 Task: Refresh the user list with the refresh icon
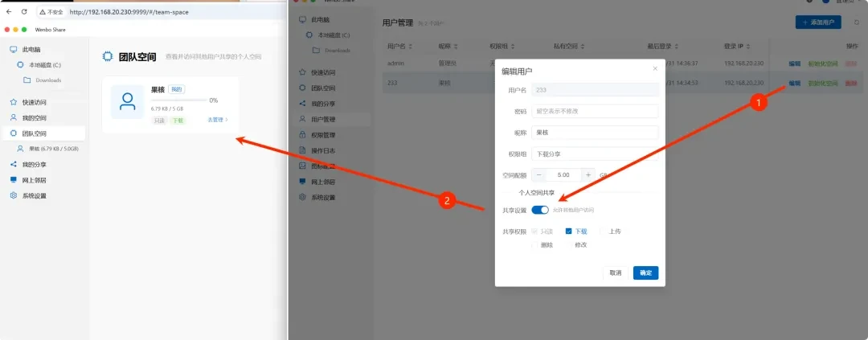click(857, 23)
